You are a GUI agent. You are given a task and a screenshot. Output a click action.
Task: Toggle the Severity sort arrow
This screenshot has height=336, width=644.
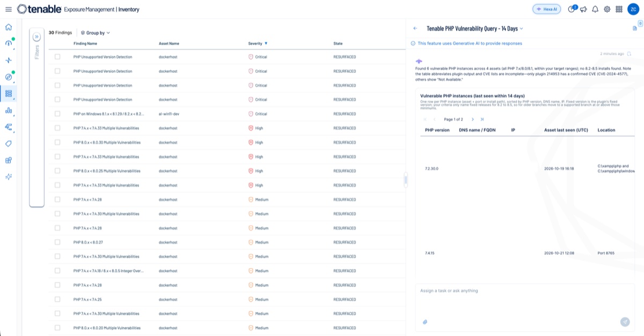pyautogui.click(x=266, y=43)
